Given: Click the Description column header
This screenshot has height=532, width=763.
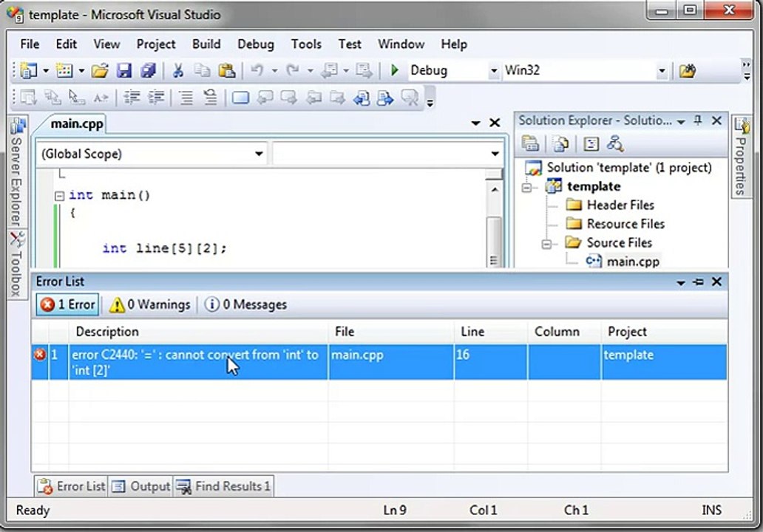Looking at the screenshot, I should [199, 332].
